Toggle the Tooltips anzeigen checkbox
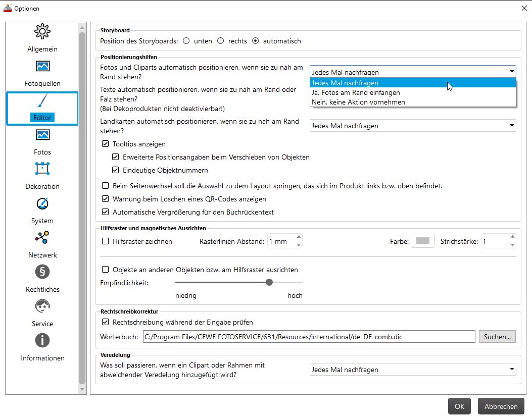The width and height of the screenshot is (532, 418). [105, 144]
